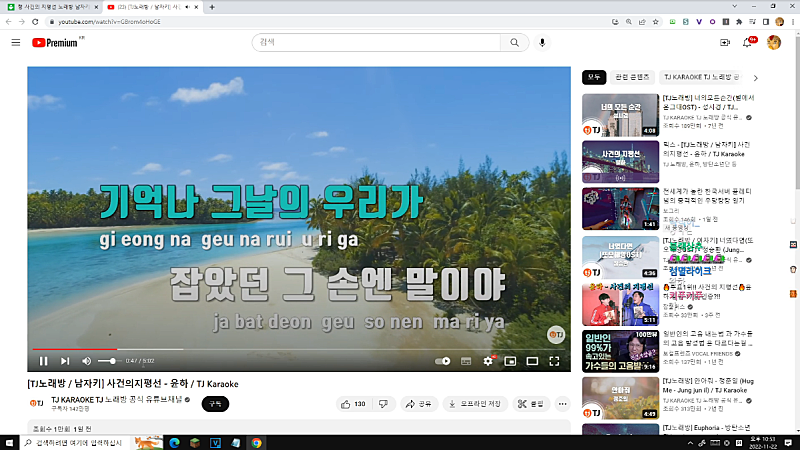
Task: Open 너의 모든 순간 video thumbnail
Action: tap(620, 115)
